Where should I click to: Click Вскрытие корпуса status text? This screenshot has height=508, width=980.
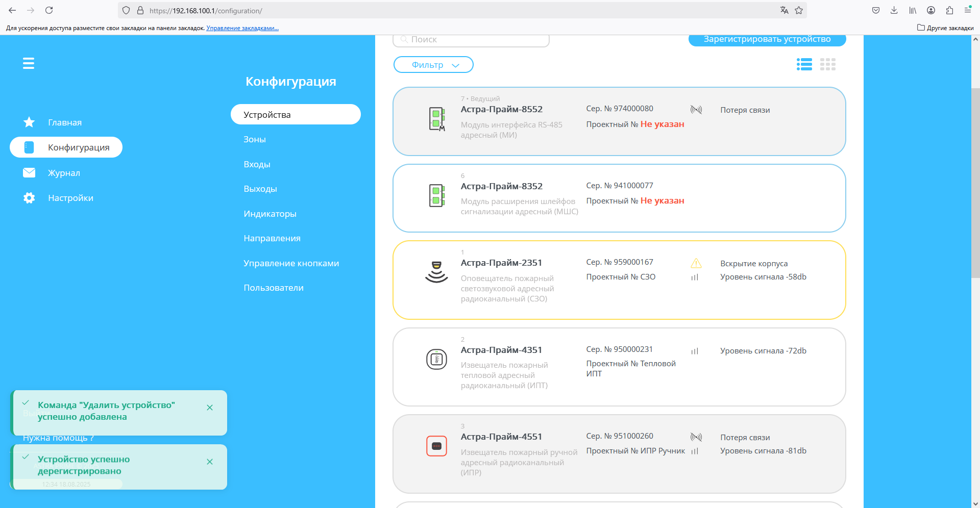[754, 264]
